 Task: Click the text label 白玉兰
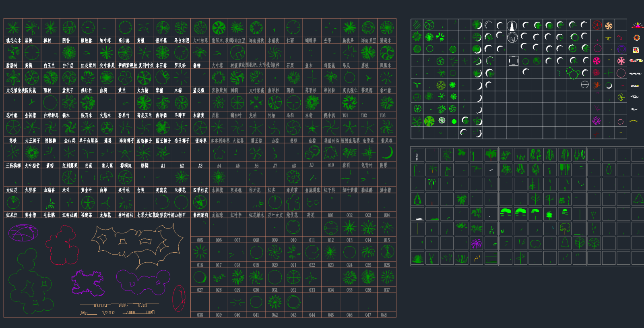[49, 65]
